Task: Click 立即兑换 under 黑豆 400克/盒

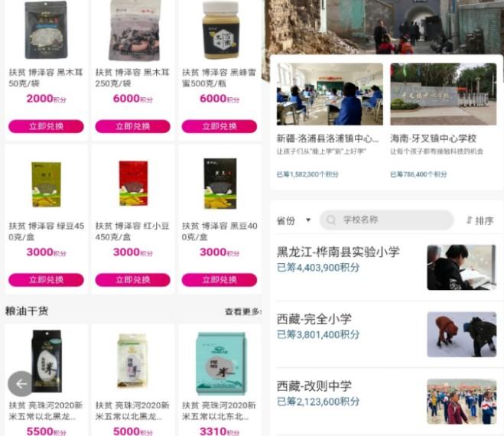Action: pos(219,279)
